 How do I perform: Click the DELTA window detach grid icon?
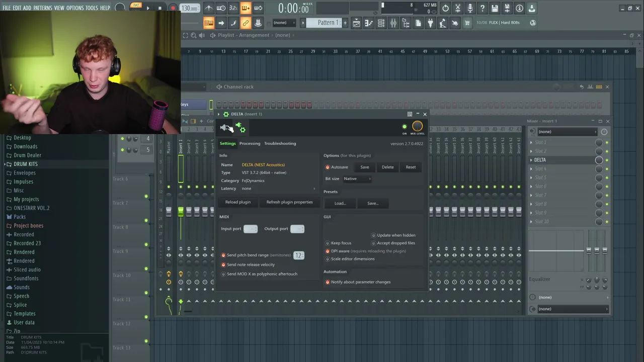pos(410,114)
